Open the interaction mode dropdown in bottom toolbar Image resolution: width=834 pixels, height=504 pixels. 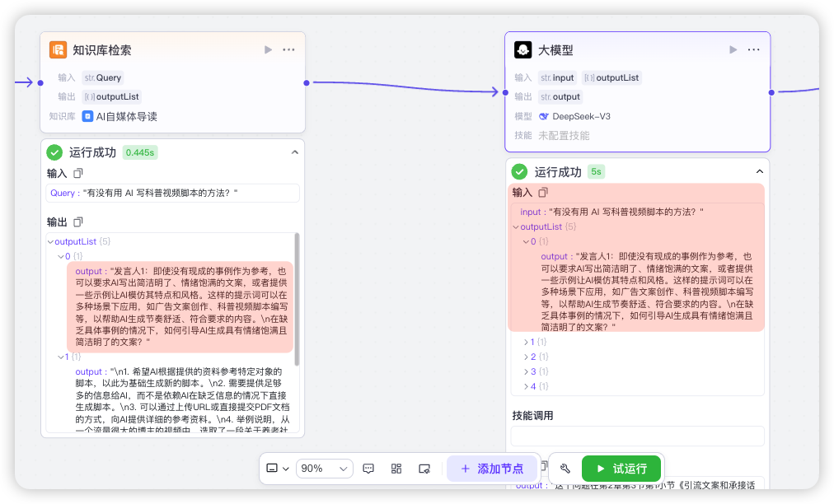[x=278, y=469]
